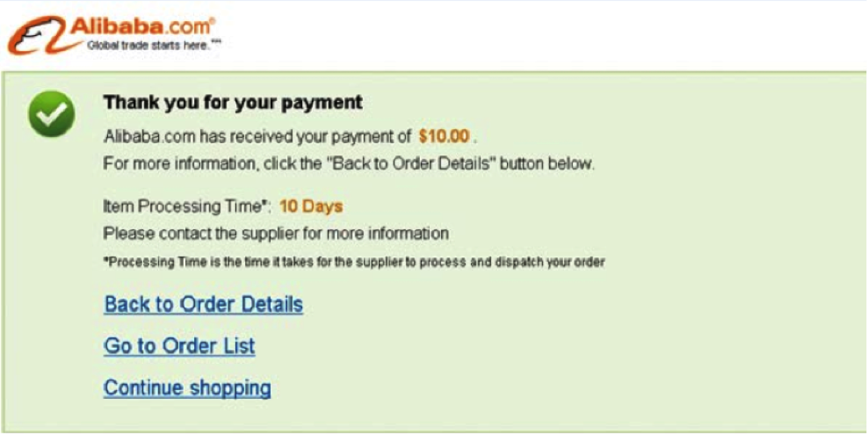This screenshot has height=434, width=868.
Task: Select the Continue shopping link
Action: (187, 387)
